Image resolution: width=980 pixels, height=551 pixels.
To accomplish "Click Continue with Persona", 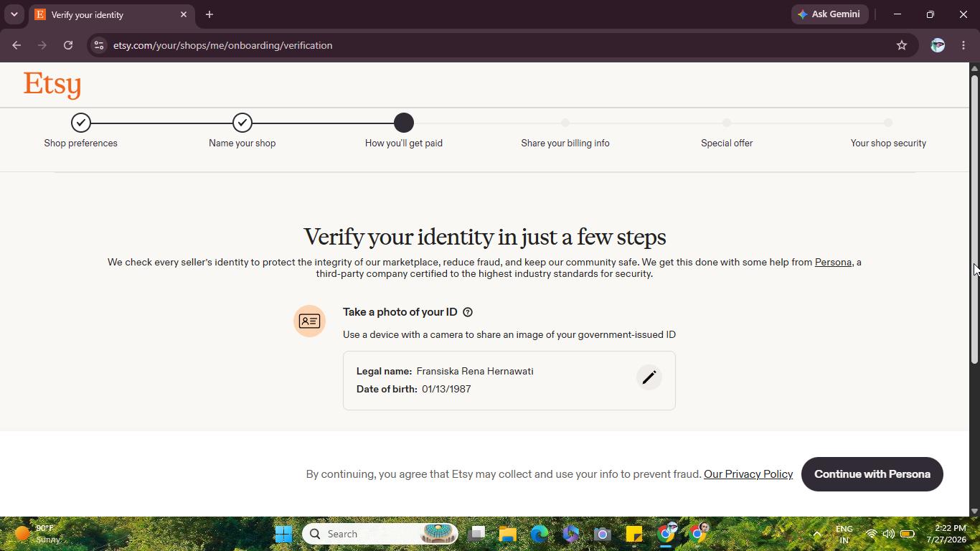I will [x=872, y=474].
